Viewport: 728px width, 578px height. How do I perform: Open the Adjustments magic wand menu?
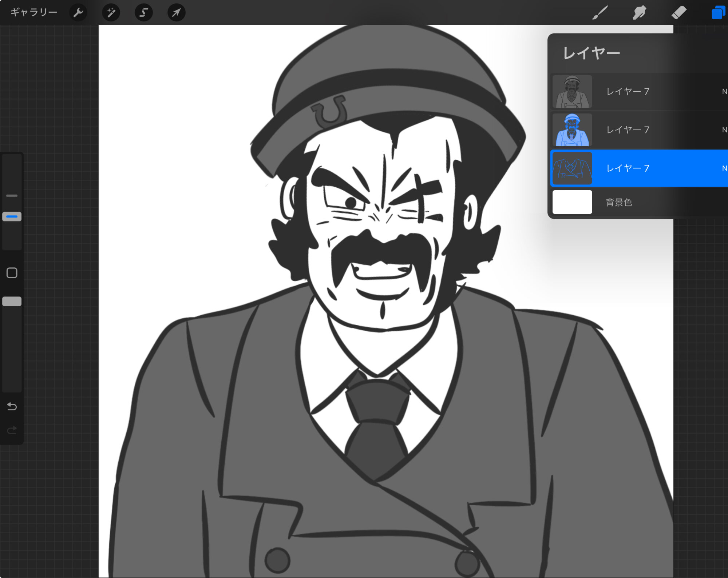point(111,13)
